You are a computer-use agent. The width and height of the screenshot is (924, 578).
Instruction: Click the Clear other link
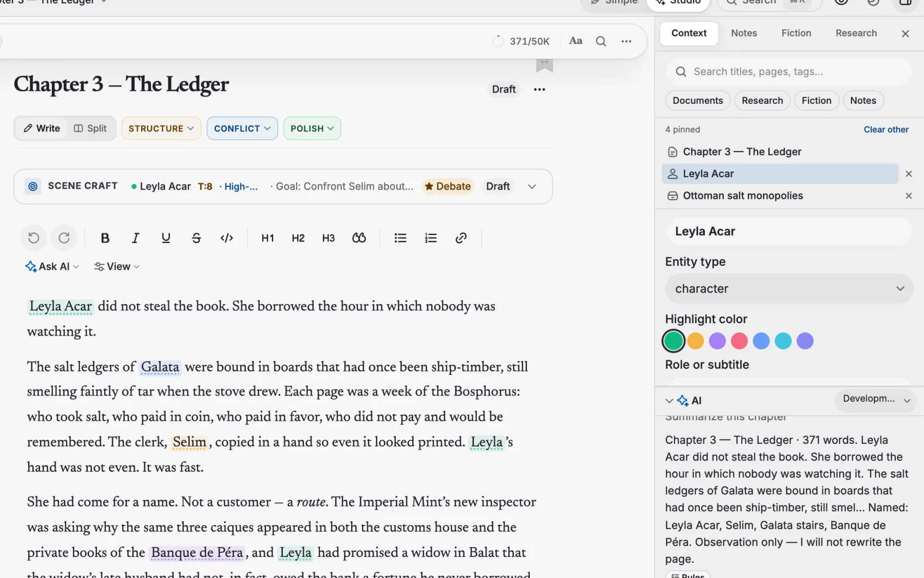[x=885, y=129]
